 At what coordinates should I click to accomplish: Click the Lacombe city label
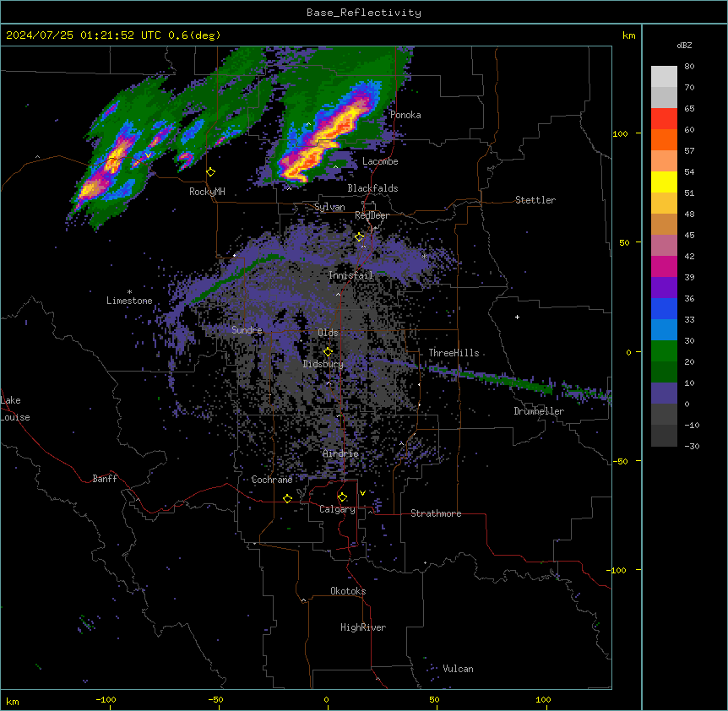point(380,161)
